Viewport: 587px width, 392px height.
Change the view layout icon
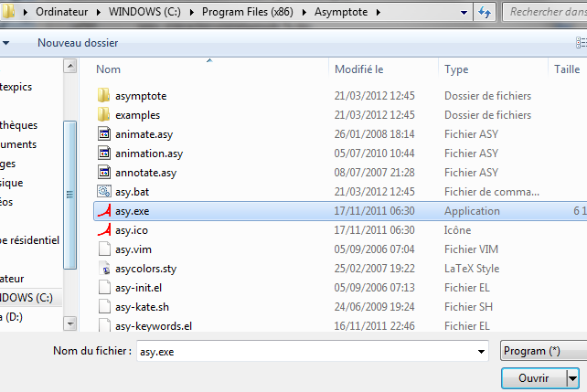pos(581,43)
